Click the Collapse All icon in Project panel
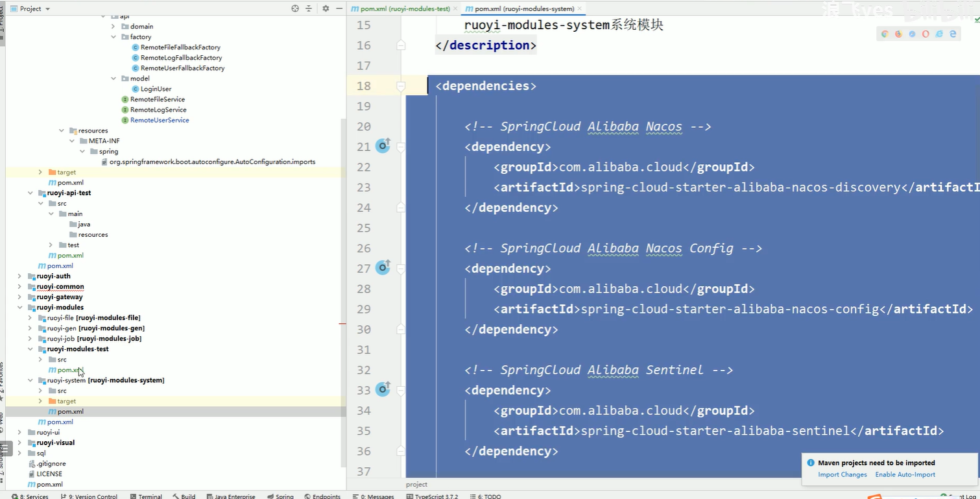The width and height of the screenshot is (980, 499). (309, 8)
